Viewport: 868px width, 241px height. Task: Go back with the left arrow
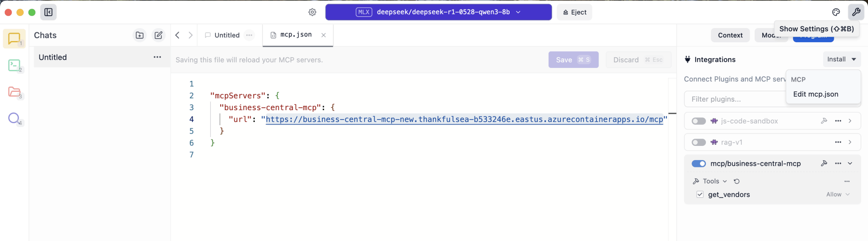click(x=178, y=35)
